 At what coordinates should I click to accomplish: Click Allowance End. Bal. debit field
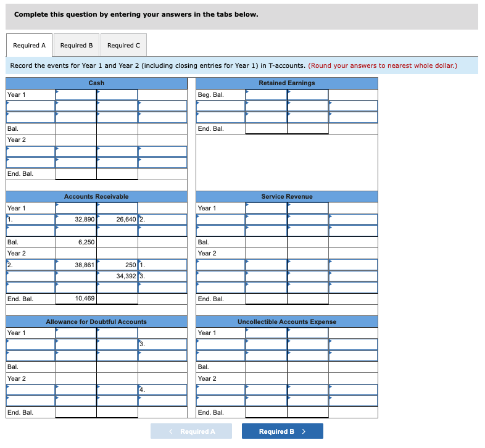tap(76, 412)
